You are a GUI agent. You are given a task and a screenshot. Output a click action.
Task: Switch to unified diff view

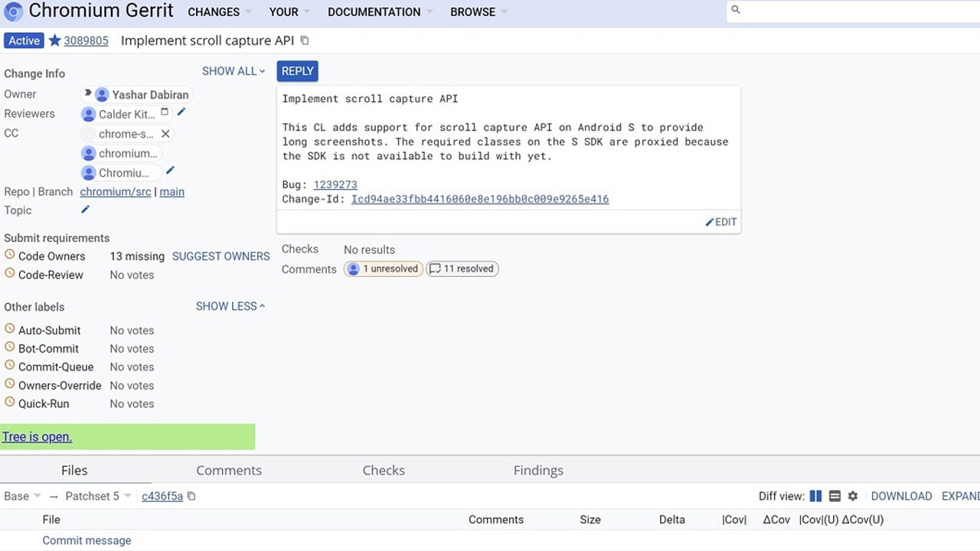pos(835,496)
